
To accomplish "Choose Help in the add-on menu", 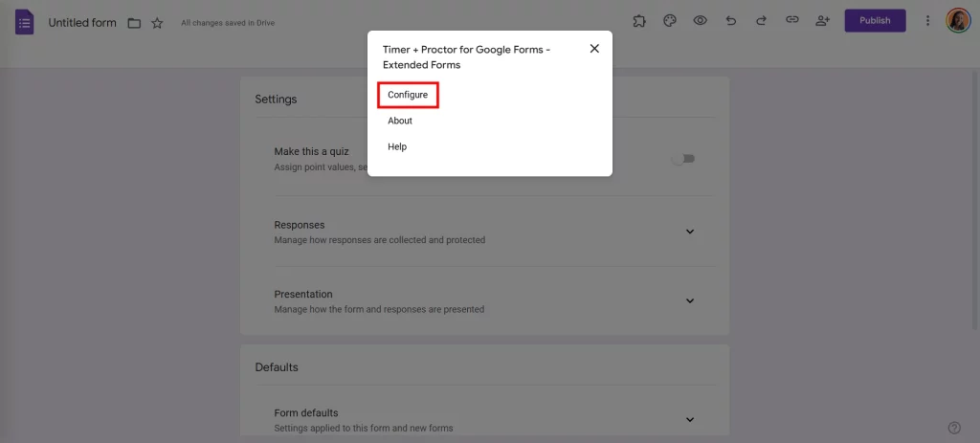I will pyautogui.click(x=397, y=146).
